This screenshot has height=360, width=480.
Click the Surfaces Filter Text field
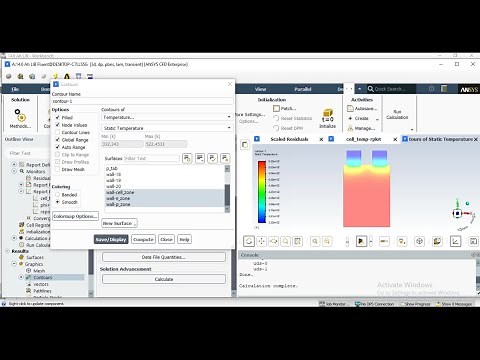point(152,158)
